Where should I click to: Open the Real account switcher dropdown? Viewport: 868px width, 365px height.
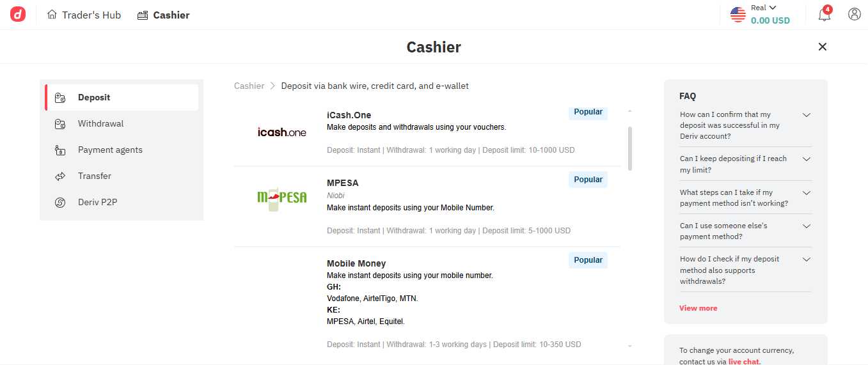(x=762, y=14)
